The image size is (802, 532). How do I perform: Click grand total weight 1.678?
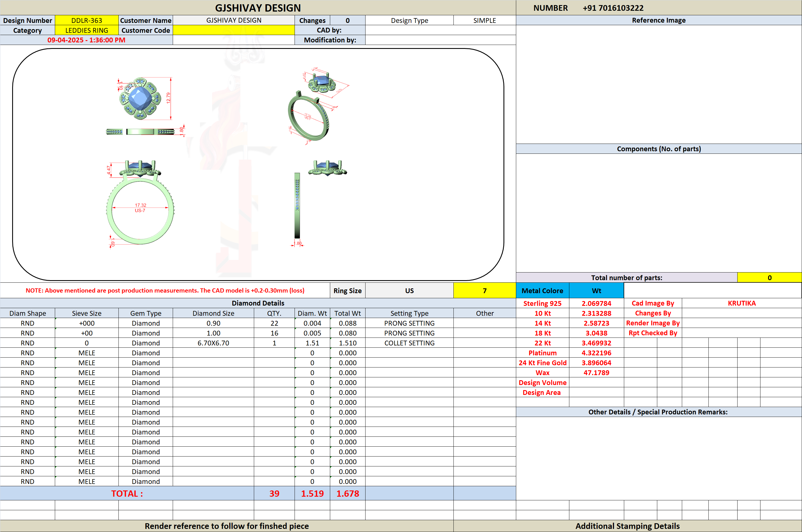[347, 493]
